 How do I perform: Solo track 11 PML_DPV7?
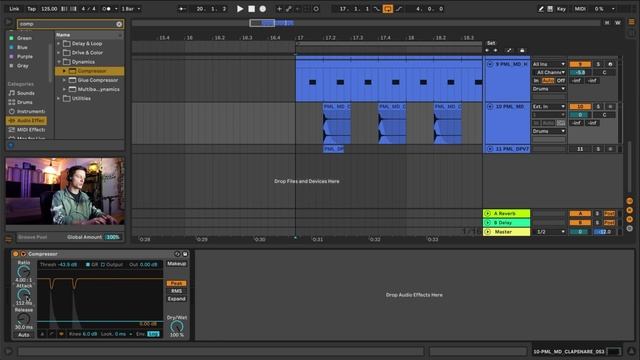coord(598,149)
